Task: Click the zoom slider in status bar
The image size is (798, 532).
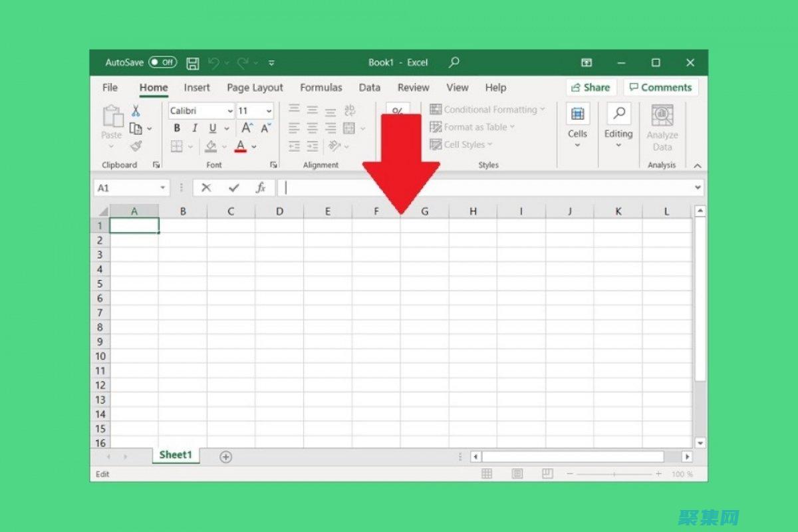Action: (x=615, y=473)
